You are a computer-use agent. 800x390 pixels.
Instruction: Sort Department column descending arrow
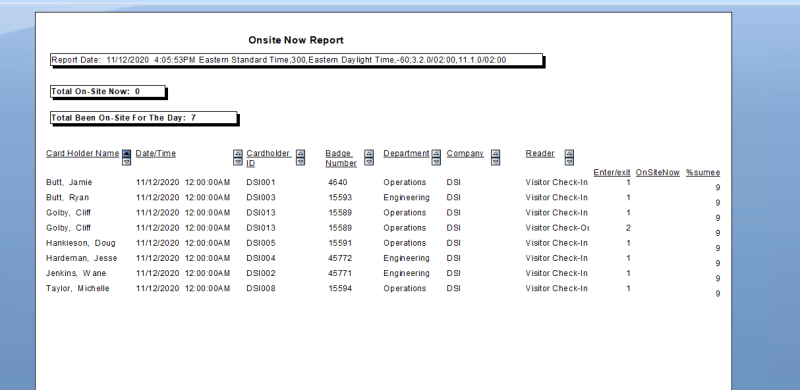point(436,161)
